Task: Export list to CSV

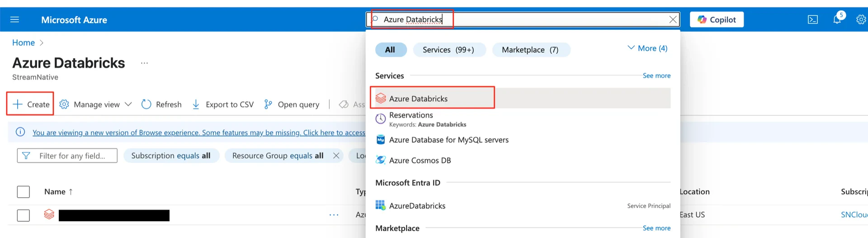Action: (223, 105)
